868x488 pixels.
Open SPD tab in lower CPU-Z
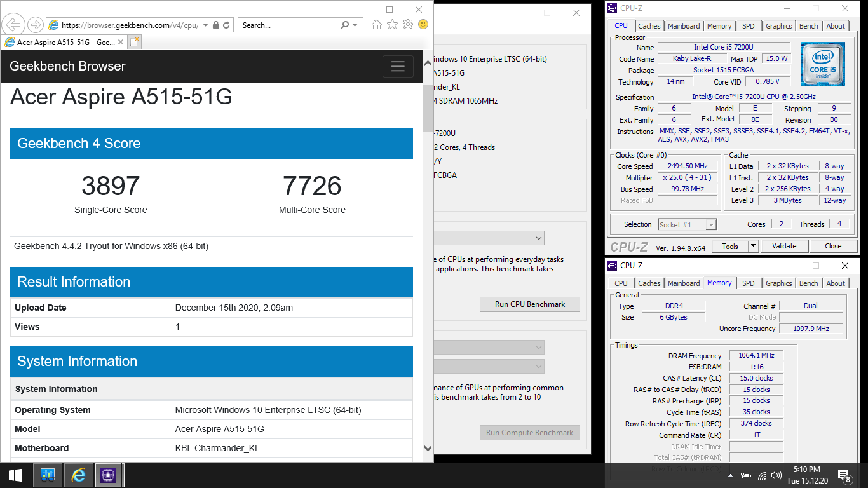749,283
